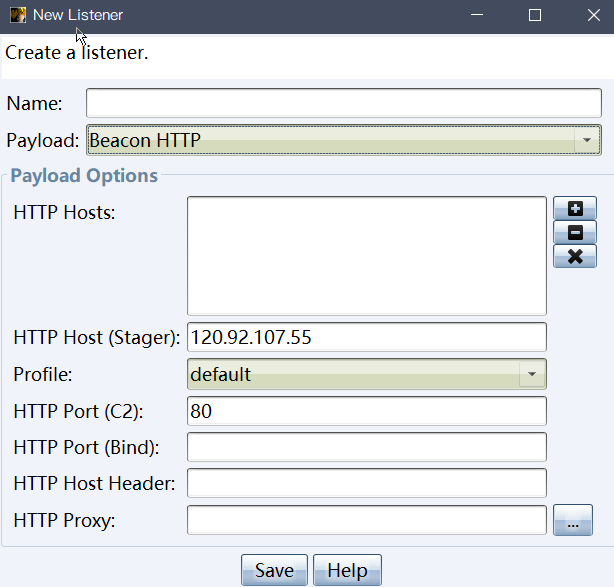Select the HTTP Host (Stager) field
This screenshot has width=614, height=587.
366,337
